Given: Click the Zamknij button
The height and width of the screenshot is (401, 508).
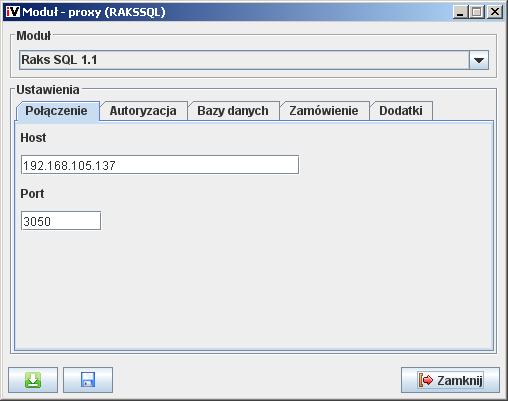Looking at the screenshot, I should [450, 380].
